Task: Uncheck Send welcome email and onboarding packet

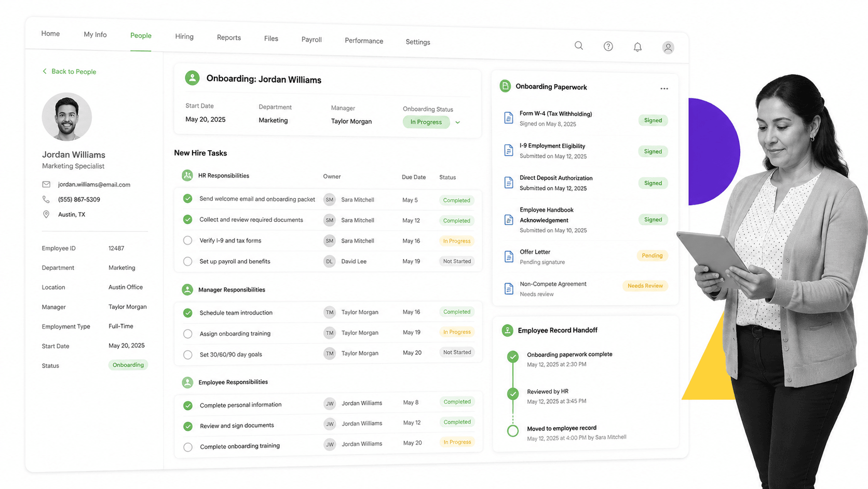Action: (x=188, y=199)
